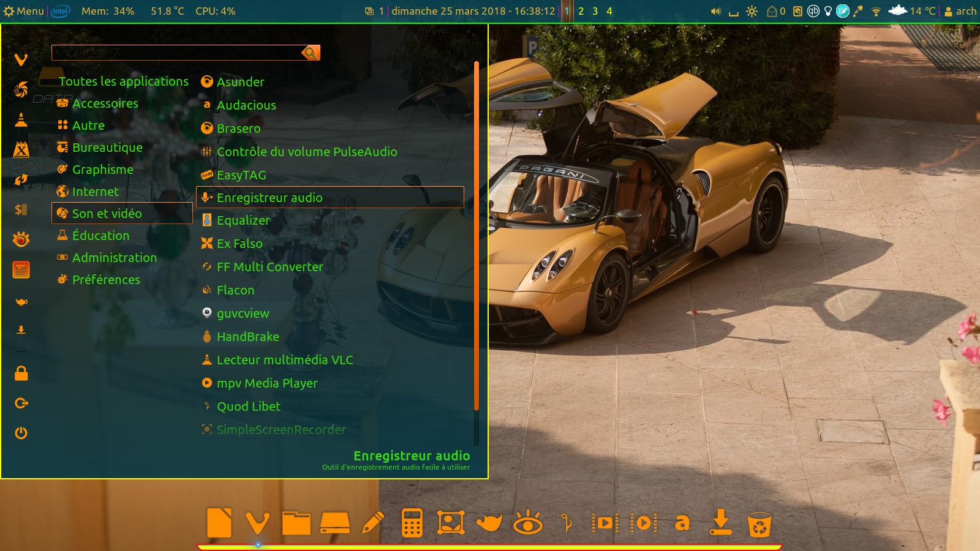
Task: Click the eyedropper color picker tray icon
Action: click(x=858, y=11)
